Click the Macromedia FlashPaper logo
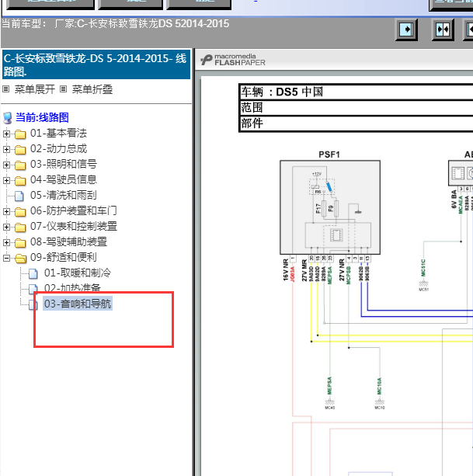Screen dimensions: 473x476 coord(233,60)
